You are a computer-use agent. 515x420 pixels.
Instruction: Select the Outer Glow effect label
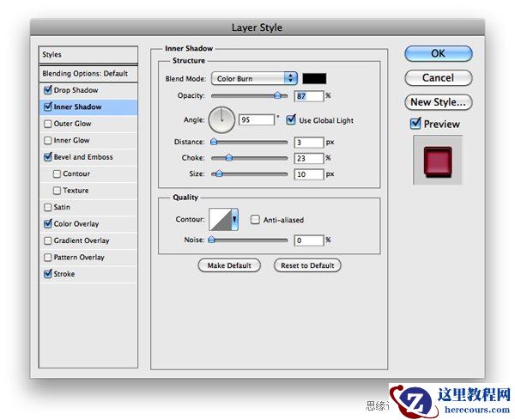click(x=72, y=124)
